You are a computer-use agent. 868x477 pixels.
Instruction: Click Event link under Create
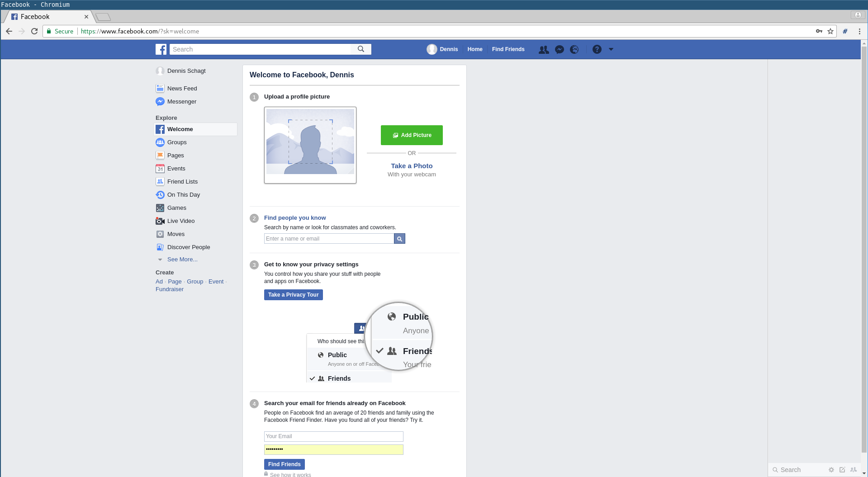pos(216,282)
